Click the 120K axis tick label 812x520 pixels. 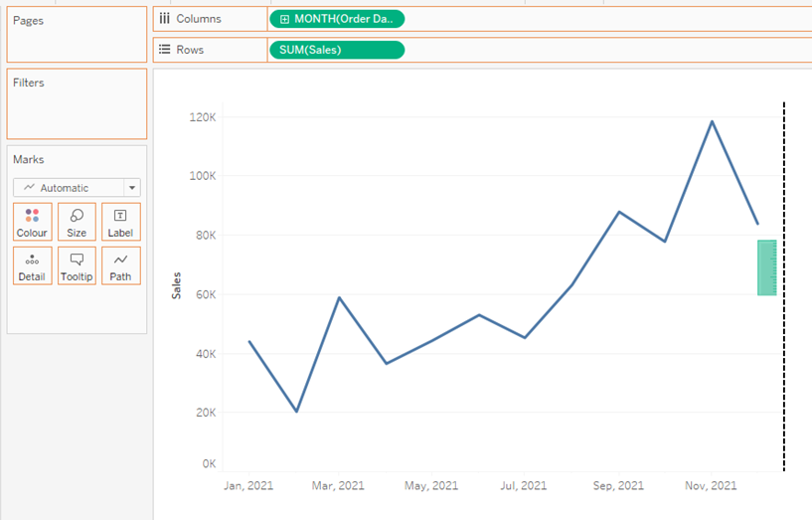(x=202, y=117)
